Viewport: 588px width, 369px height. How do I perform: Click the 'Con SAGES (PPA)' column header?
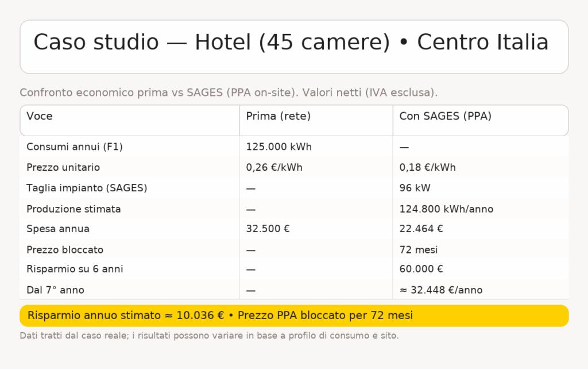446,116
